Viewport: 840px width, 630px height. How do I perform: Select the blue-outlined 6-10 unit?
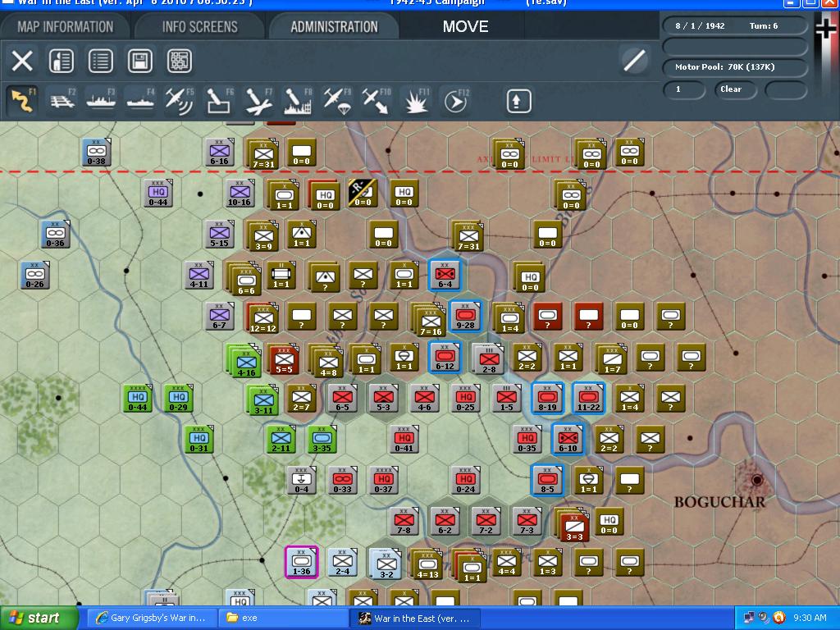pyautogui.click(x=568, y=440)
